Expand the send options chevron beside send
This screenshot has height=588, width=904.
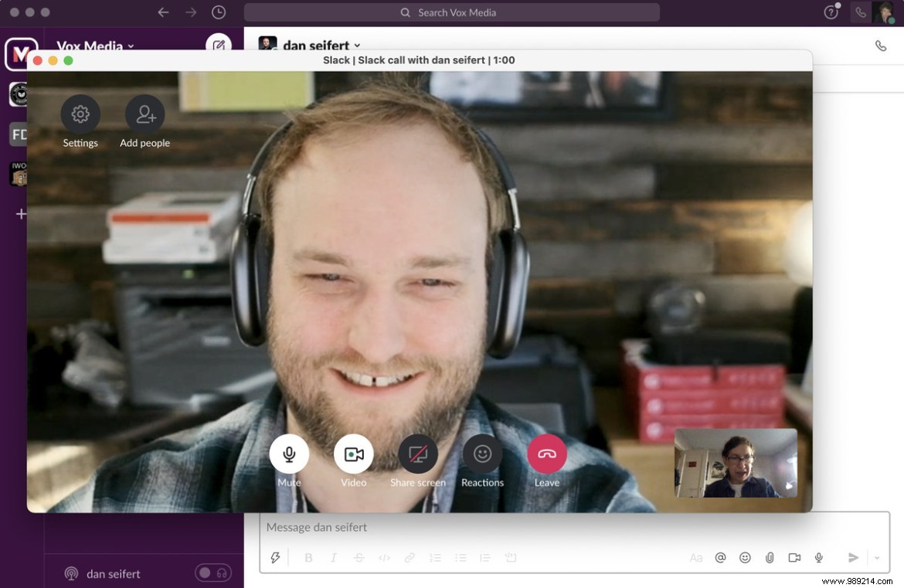click(876, 557)
